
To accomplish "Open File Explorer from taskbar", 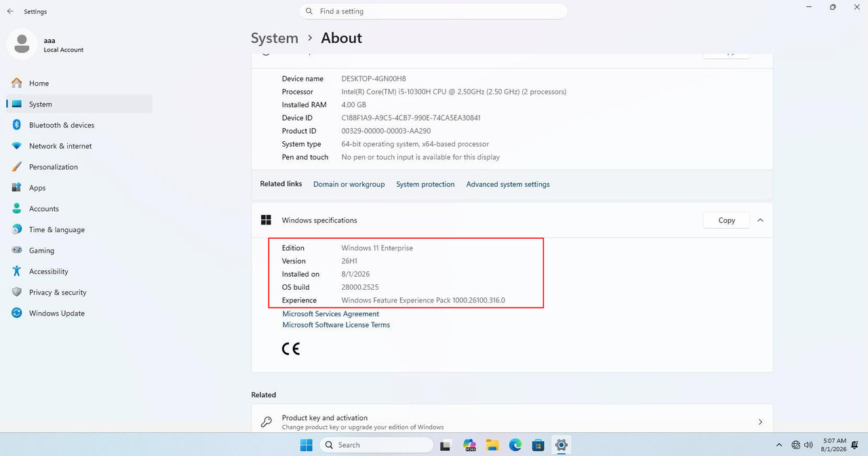I will point(492,445).
